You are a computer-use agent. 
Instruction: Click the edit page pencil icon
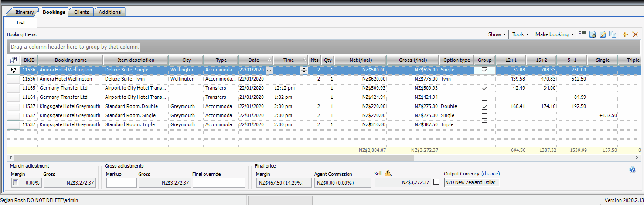603,34
